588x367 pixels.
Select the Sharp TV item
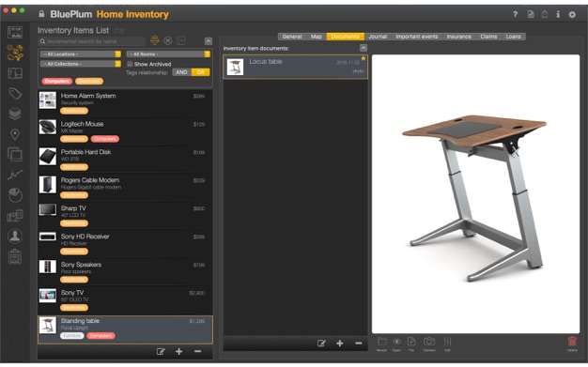[x=125, y=215]
